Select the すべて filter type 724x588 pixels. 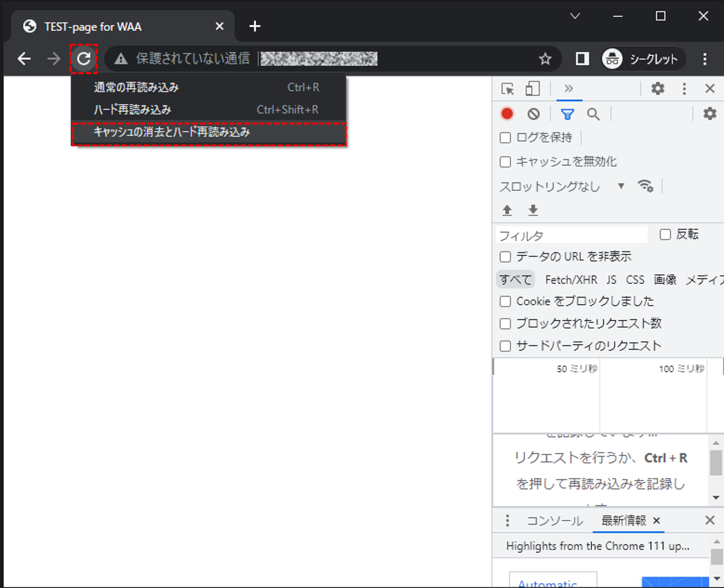pos(516,280)
